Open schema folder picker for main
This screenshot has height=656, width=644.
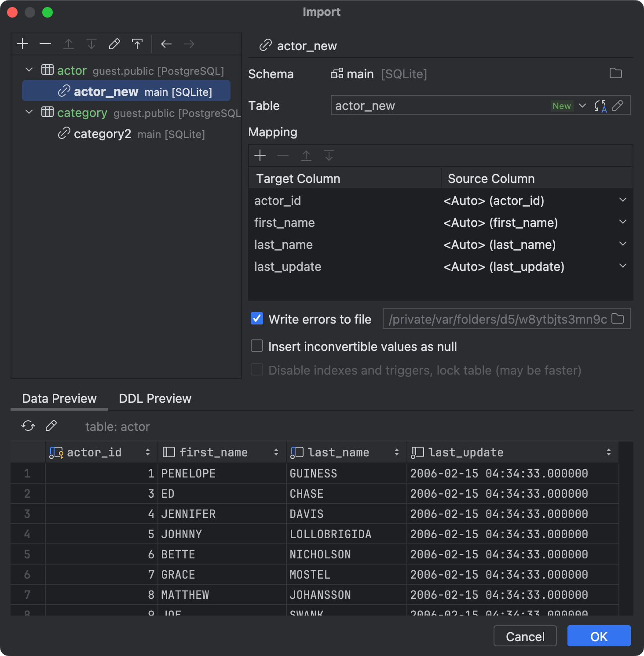pyautogui.click(x=616, y=73)
